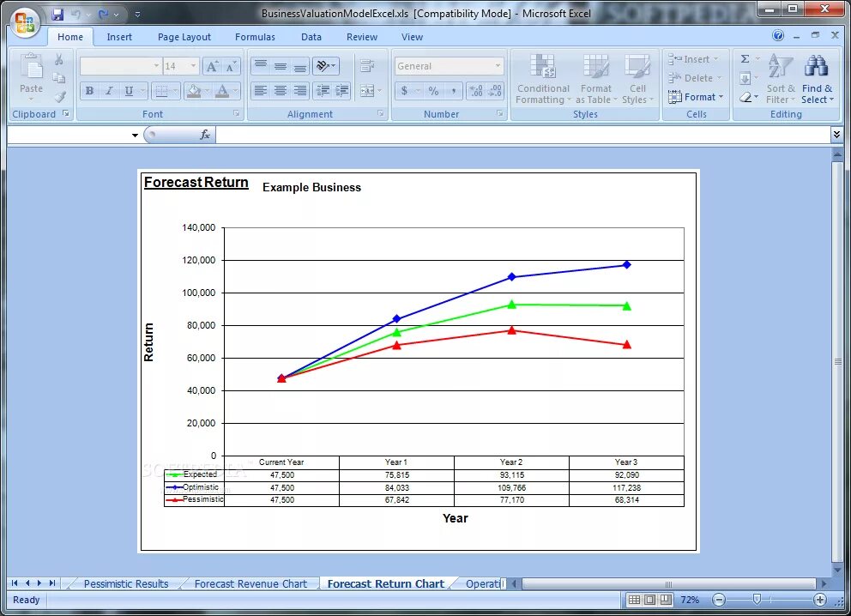Viewport: 851px width, 616px height.
Task: Open the Format as Table gallery
Action: tap(596, 79)
